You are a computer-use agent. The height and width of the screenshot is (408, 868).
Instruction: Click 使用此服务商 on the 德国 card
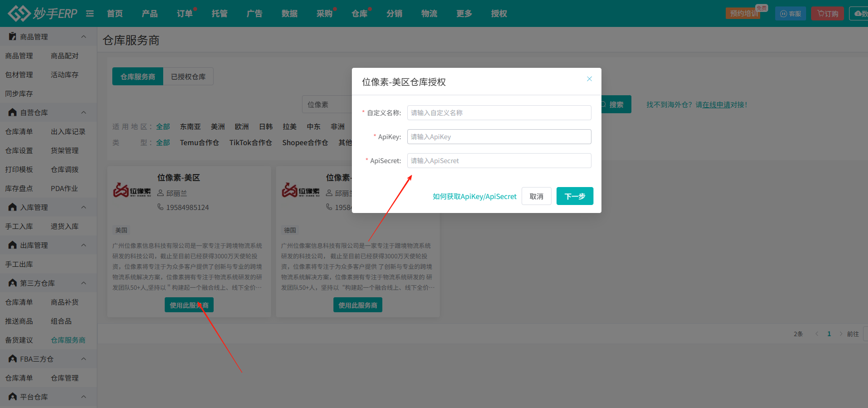click(358, 305)
